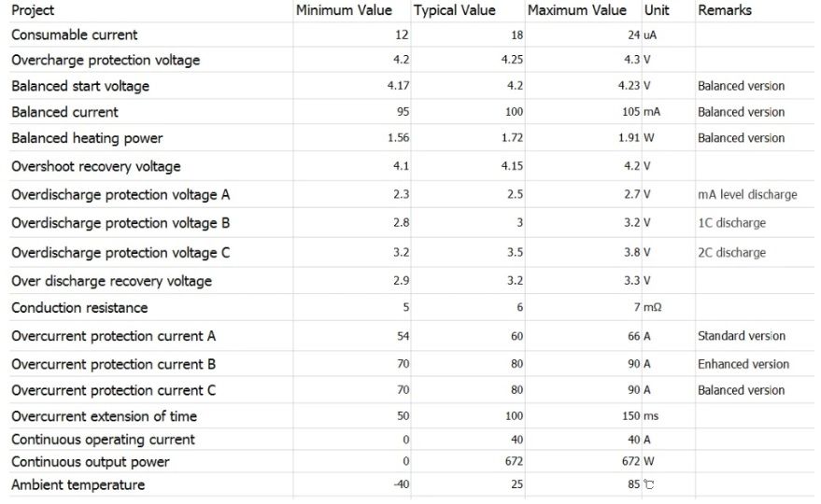
Task: Click the Minimum Value column header
Action: coord(344,10)
